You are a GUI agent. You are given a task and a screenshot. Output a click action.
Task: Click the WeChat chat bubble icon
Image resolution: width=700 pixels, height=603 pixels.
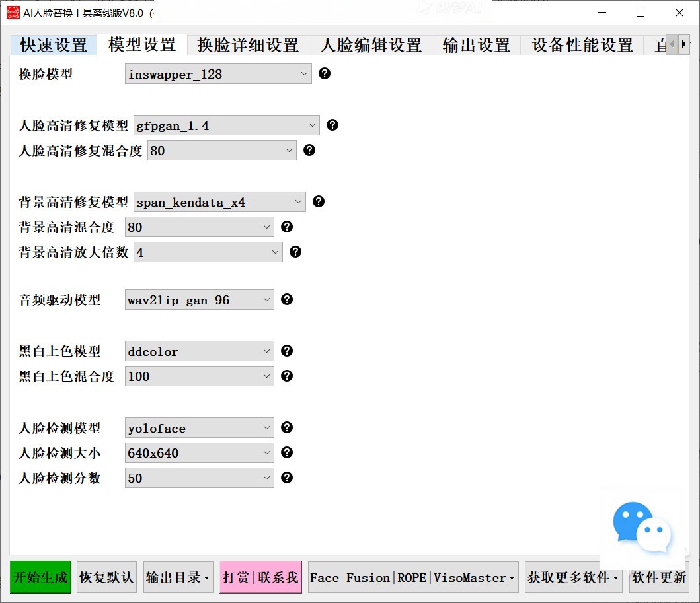point(642,527)
